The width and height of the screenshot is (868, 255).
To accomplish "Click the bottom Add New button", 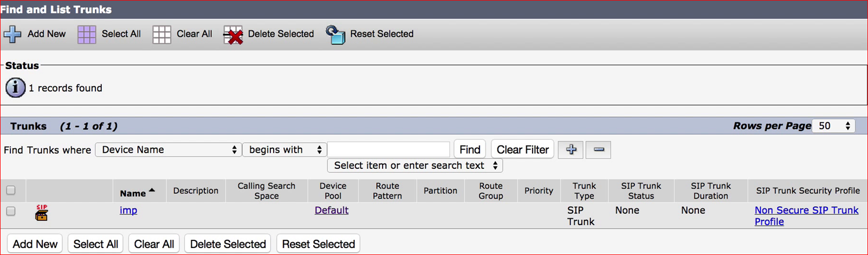I will (35, 244).
